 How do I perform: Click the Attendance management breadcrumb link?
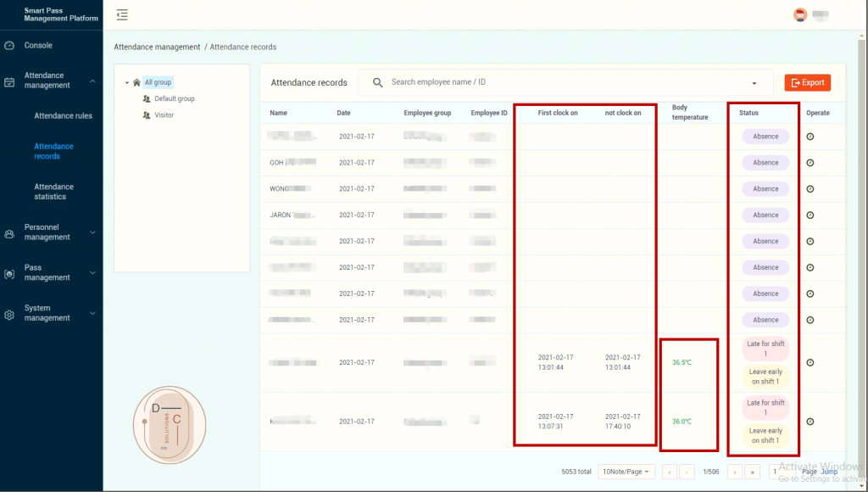click(157, 47)
